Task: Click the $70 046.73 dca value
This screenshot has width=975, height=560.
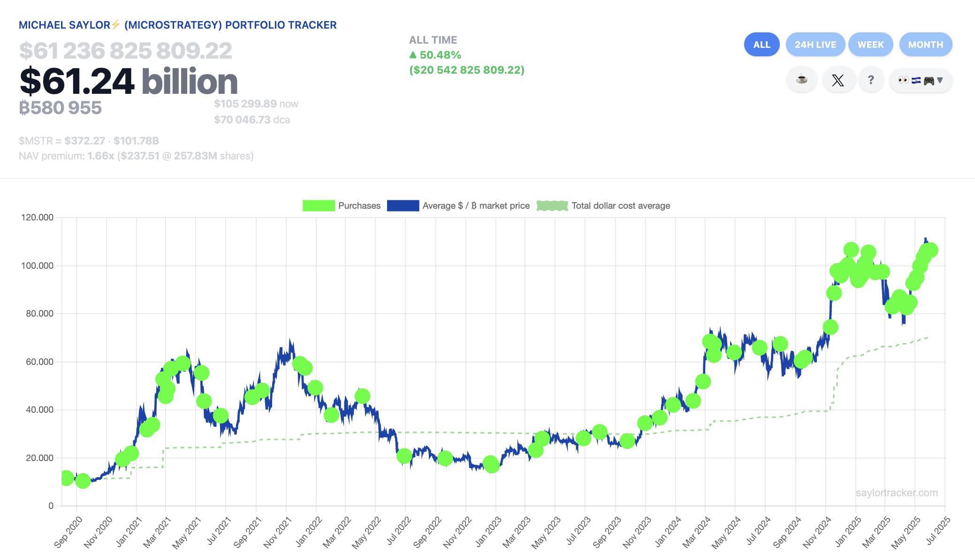Action: click(252, 120)
